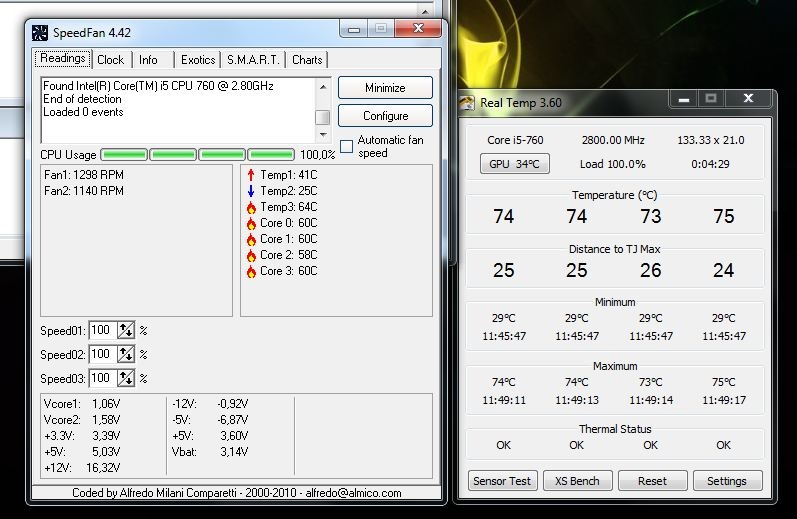Click the 'Core 2: 58C' reading

[289, 255]
